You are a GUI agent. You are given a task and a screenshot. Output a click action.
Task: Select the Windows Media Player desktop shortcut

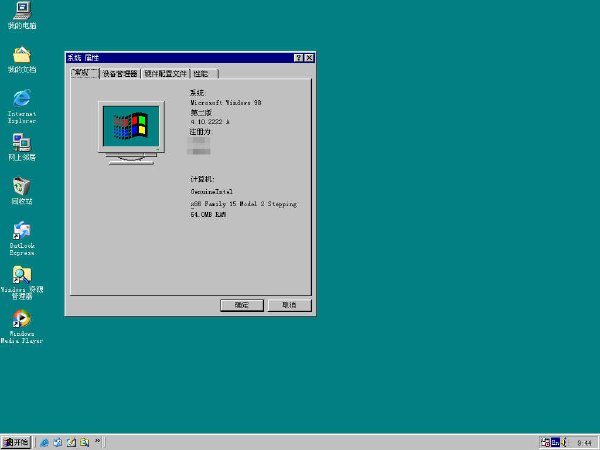pyautogui.click(x=22, y=326)
